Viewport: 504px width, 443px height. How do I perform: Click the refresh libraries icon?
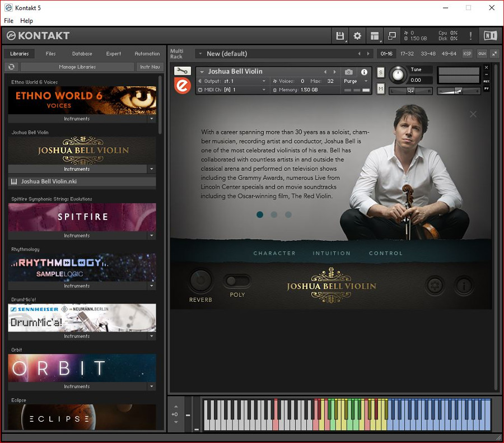(12, 67)
